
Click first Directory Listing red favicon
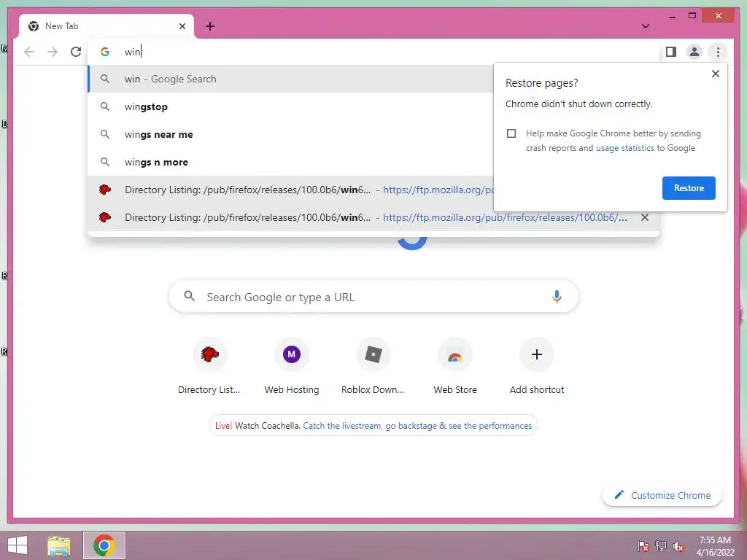tap(105, 190)
